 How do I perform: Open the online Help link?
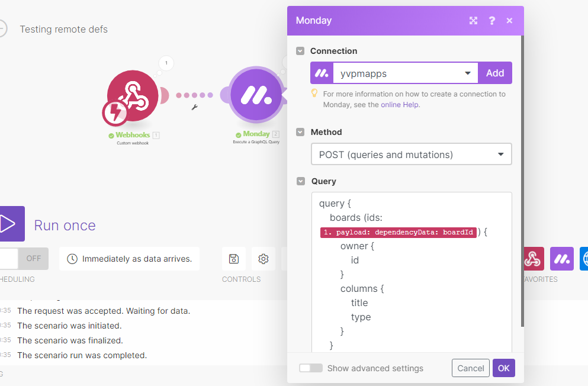[400, 105]
